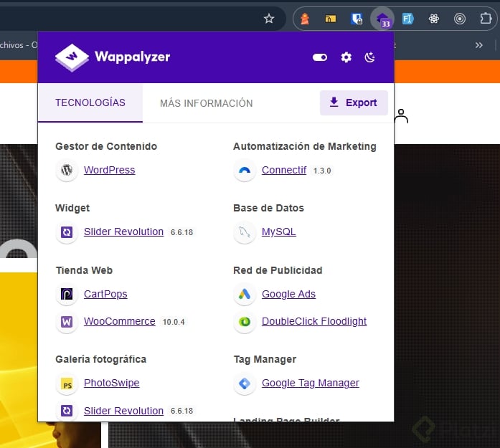Click Slider Revolution icon under Galería fotográfica
Viewport: 500px width, 448px height.
[67, 411]
